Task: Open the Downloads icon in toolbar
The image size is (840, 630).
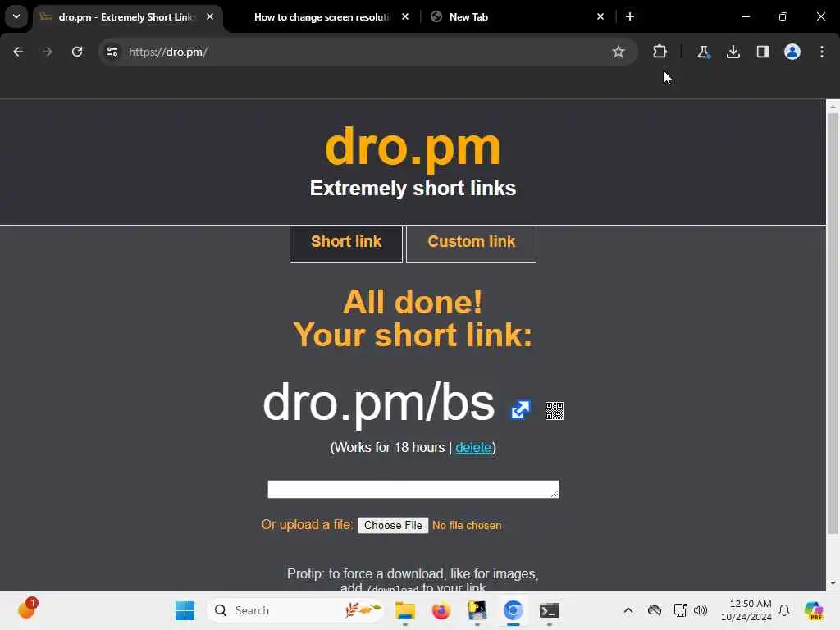Action: 733,52
